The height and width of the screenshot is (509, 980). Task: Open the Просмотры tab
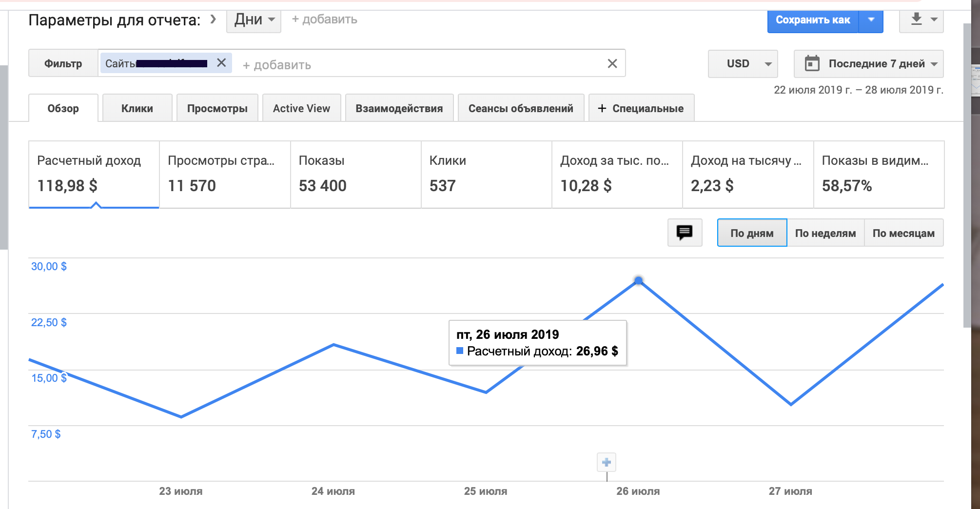(217, 108)
